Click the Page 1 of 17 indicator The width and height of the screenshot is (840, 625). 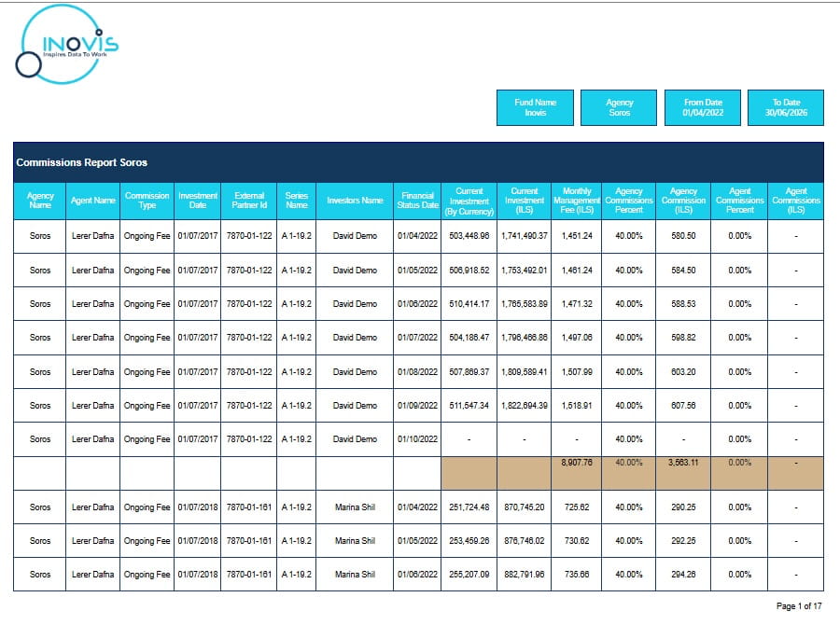click(x=798, y=606)
